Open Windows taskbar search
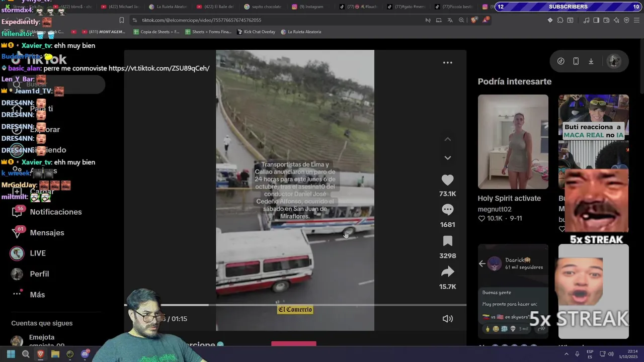The image size is (644, 362). coord(26,354)
